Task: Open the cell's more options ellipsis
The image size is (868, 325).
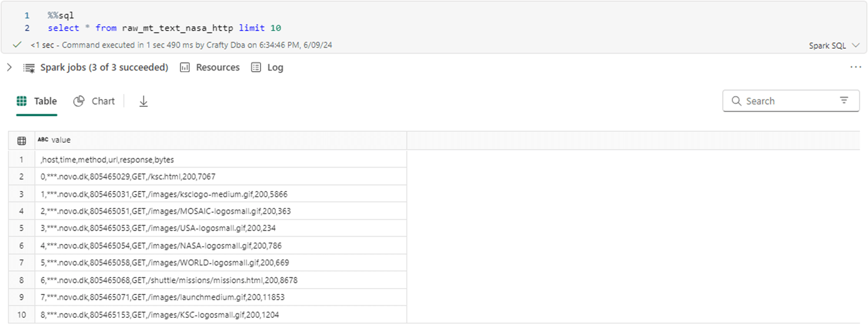Action: (856, 68)
